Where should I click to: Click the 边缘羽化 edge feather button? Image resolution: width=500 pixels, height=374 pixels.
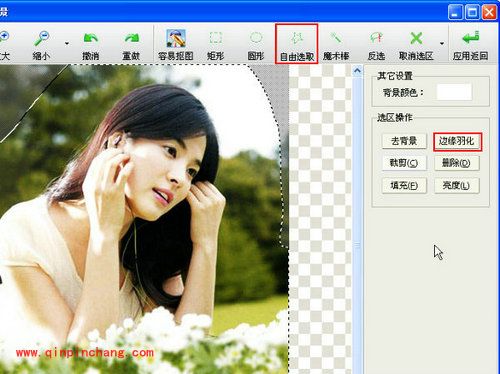pyautogui.click(x=457, y=142)
